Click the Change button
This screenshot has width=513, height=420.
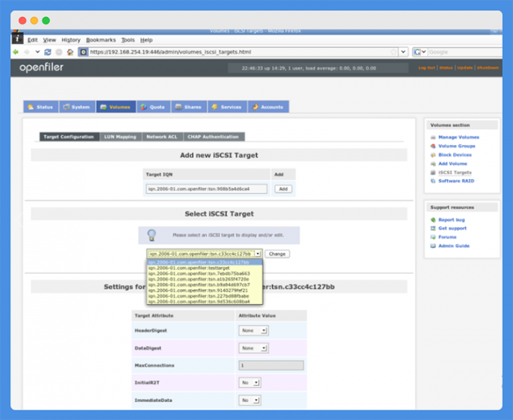(x=277, y=254)
